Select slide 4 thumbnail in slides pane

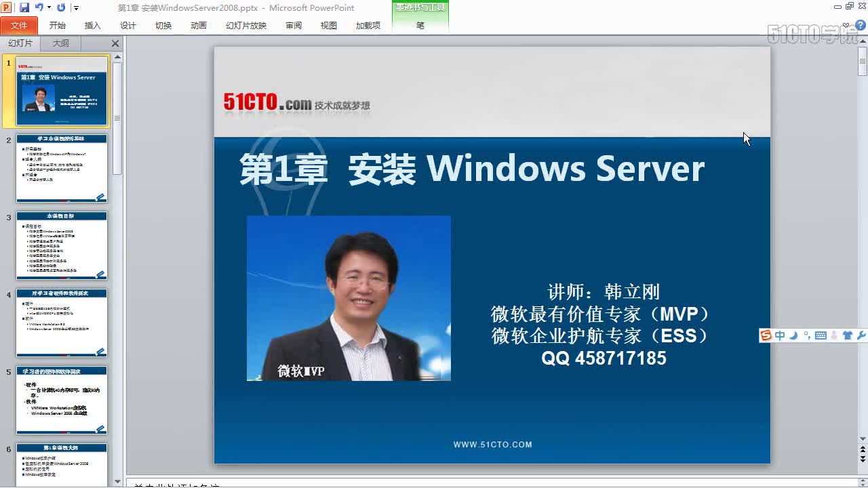(62, 323)
